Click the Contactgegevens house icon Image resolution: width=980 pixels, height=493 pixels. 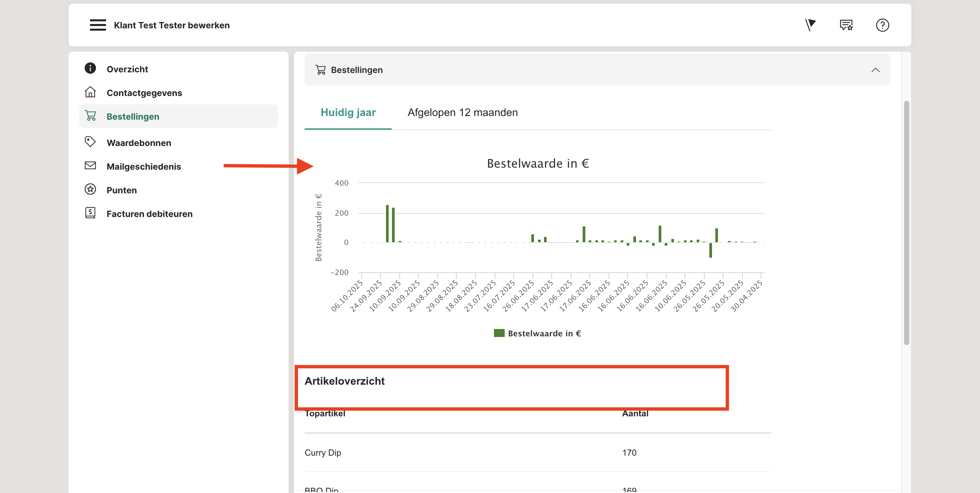point(90,92)
